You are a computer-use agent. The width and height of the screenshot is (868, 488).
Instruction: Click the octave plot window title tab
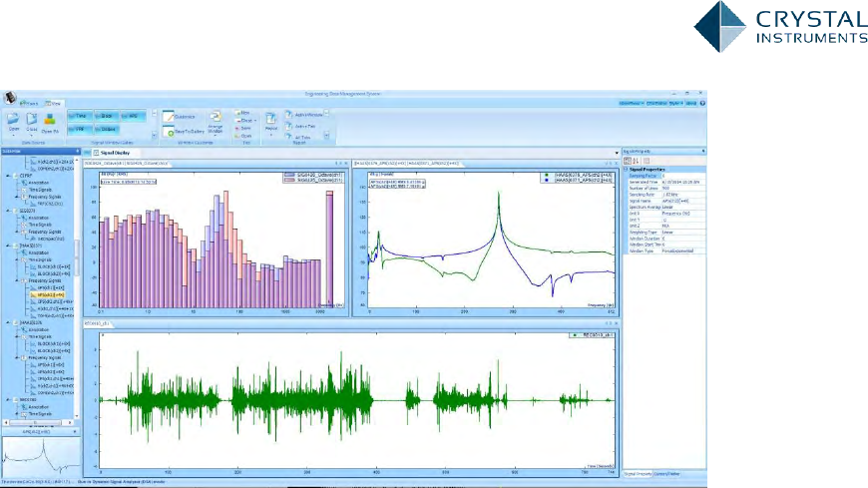tap(127, 164)
